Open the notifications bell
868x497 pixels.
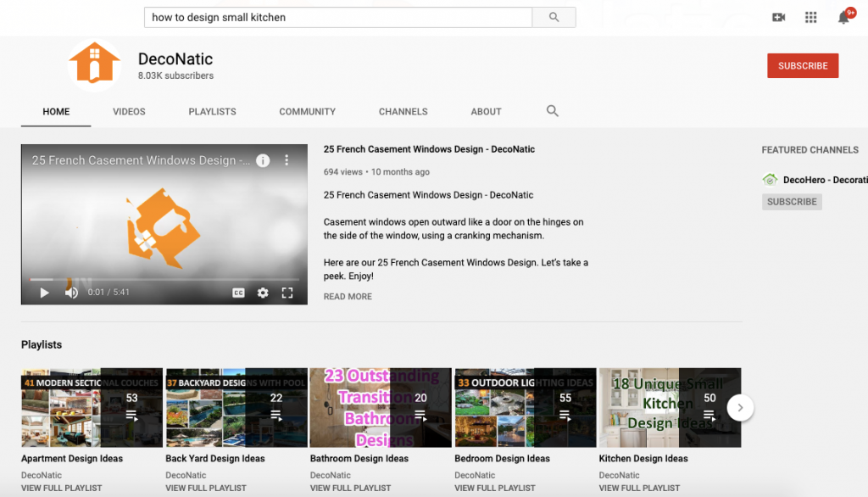coord(843,17)
